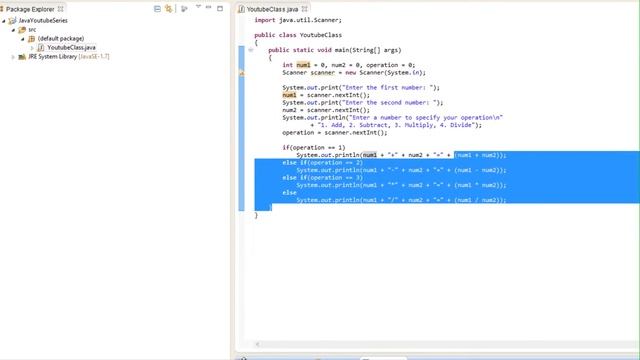Open the Package Explorer view menu arrow
The height and width of the screenshot is (360, 640).
tap(198, 7)
